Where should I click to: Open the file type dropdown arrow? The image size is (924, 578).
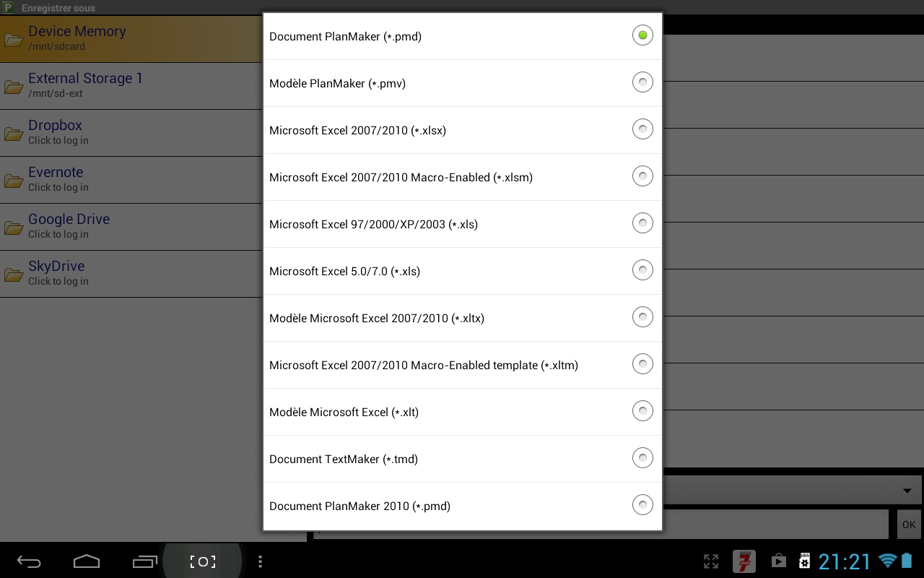pos(907,491)
